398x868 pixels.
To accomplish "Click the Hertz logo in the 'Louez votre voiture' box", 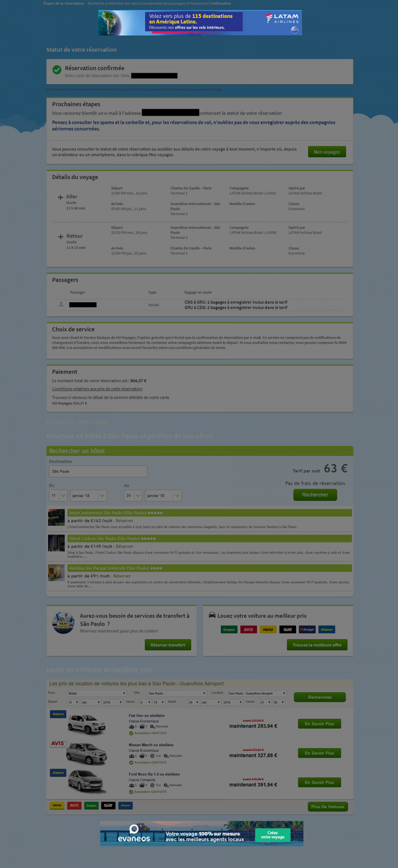I will tap(268, 630).
